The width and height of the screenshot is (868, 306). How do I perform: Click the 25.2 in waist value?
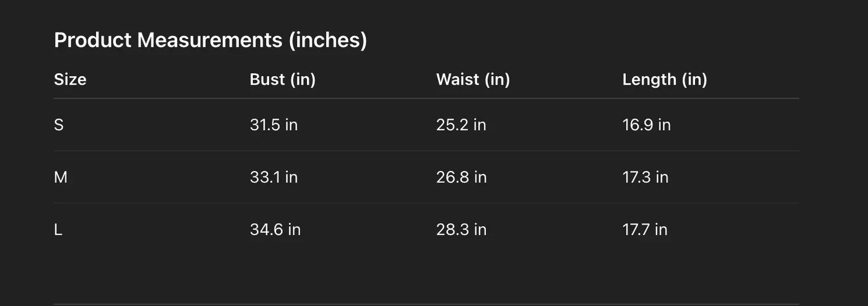461,125
